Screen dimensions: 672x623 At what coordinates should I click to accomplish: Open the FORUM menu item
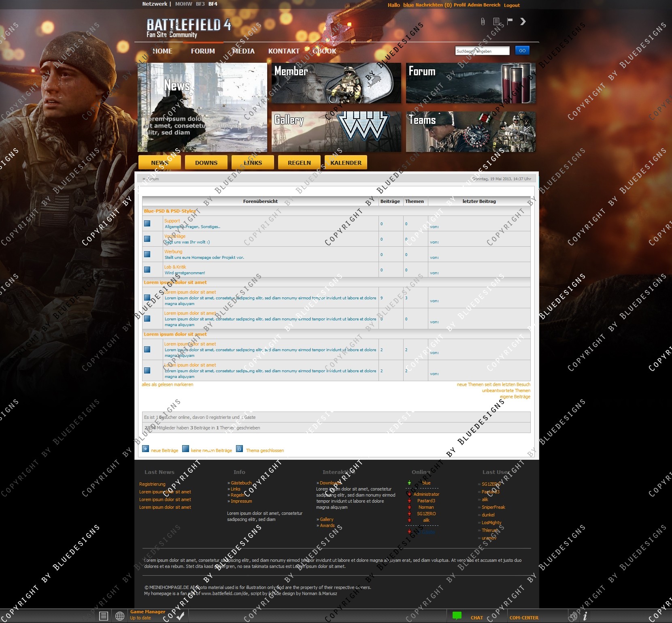[203, 51]
